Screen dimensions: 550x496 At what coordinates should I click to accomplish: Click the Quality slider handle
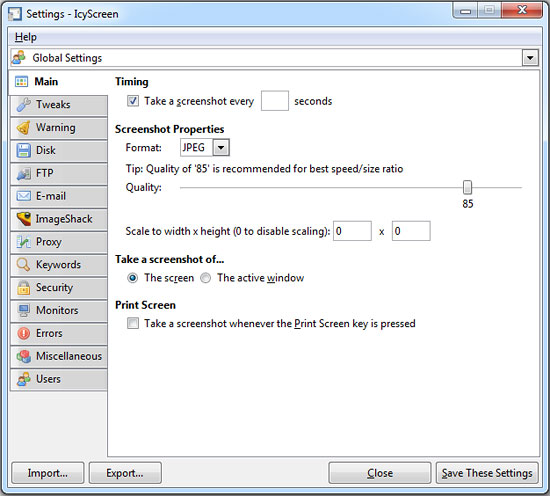coord(467,187)
